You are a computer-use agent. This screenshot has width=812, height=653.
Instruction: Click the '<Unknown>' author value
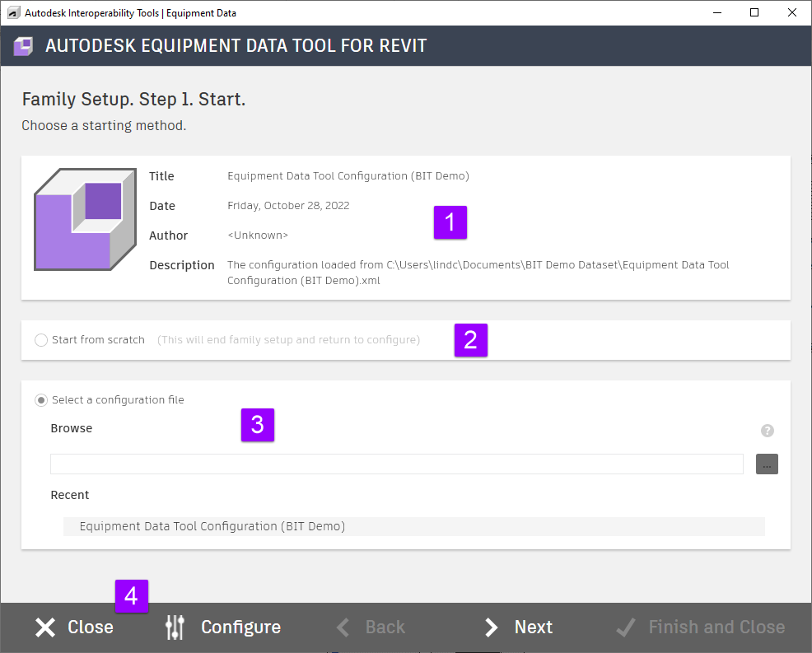point(258,236)
